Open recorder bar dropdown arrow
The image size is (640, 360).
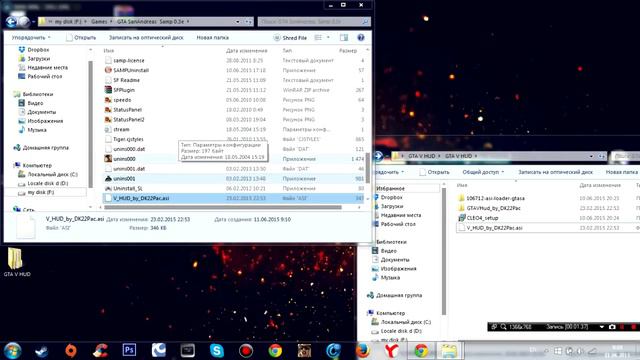tap(602, 327)
